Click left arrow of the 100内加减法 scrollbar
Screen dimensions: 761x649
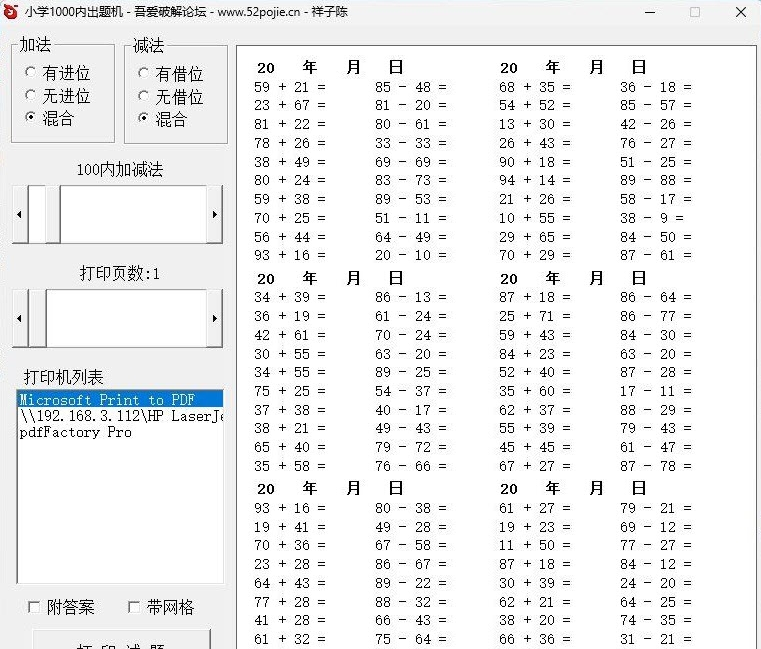pyautogui.click(x=19, y=215)
